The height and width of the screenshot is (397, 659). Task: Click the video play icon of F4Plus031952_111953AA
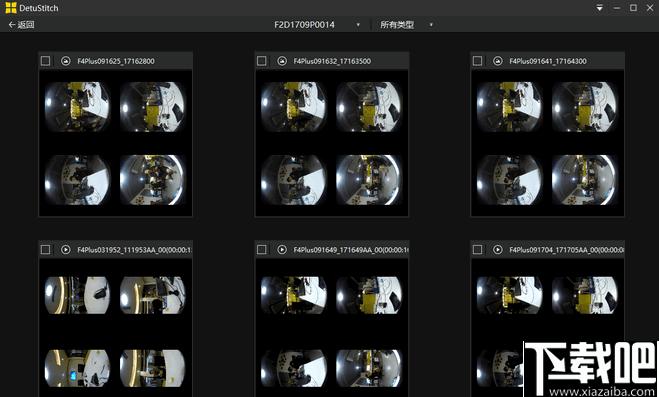click(x=66, y=250)
